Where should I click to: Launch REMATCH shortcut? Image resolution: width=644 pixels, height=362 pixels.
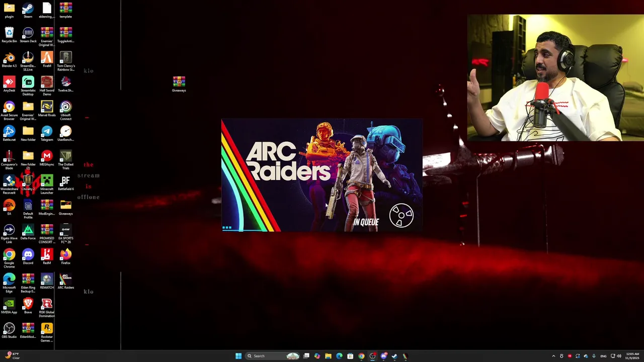[x=47, y=282]
